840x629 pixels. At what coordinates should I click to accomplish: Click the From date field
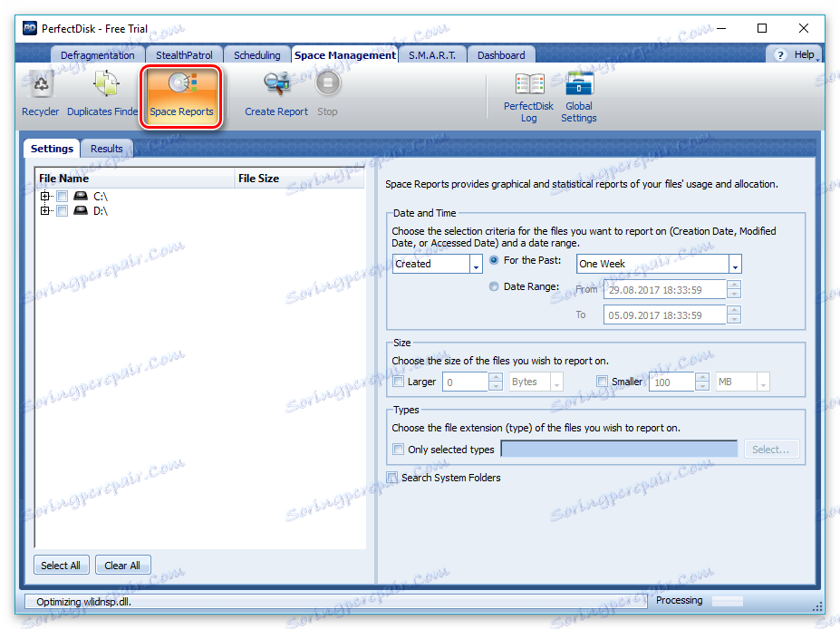pyautogui.click(x=665, y=290)
